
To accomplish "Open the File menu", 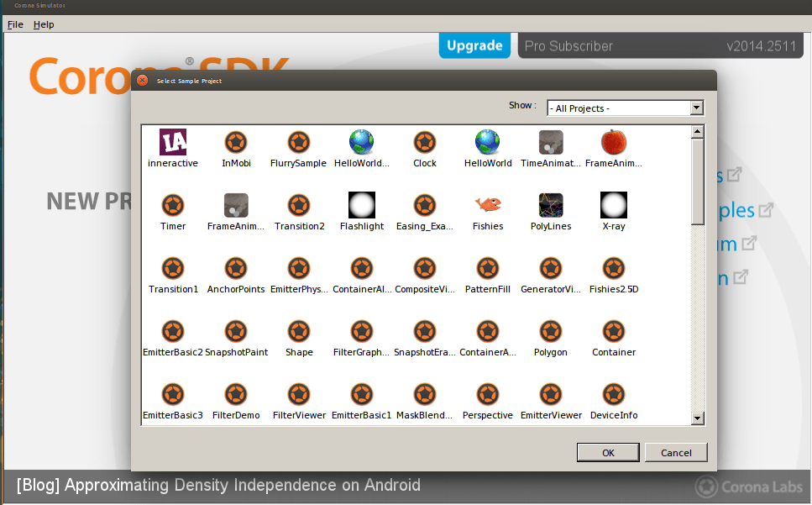I will click(x=15, y=24).
